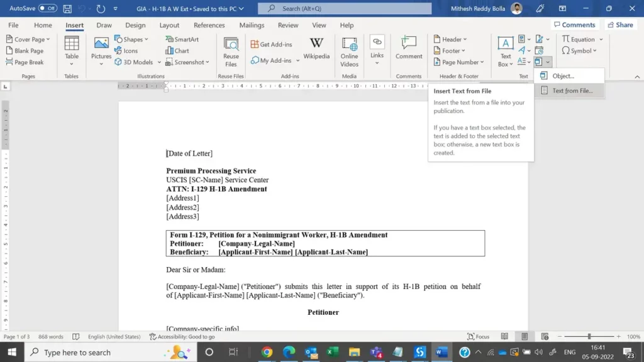Click the Reuse Files icon
644x362 pixels.
pos(231,45)
